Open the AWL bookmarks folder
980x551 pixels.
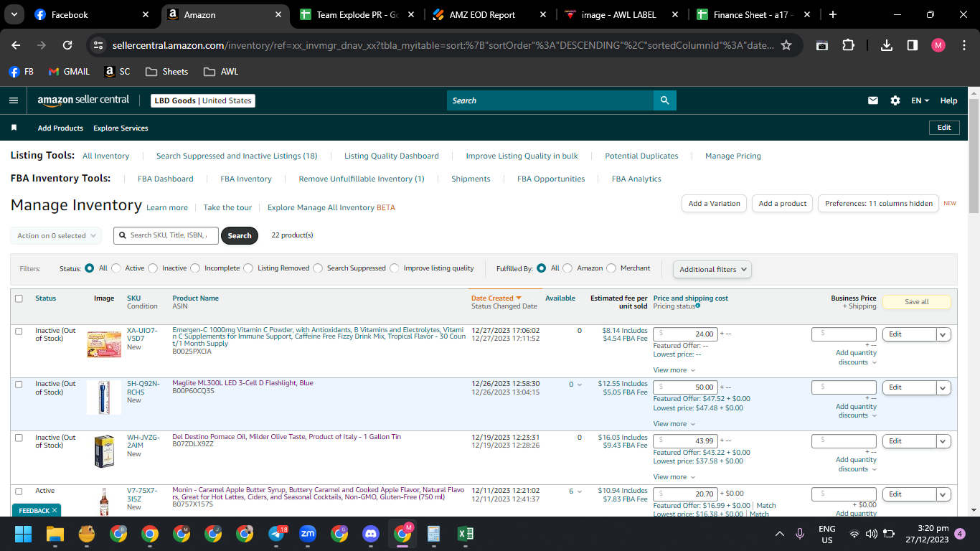(221, 72)
